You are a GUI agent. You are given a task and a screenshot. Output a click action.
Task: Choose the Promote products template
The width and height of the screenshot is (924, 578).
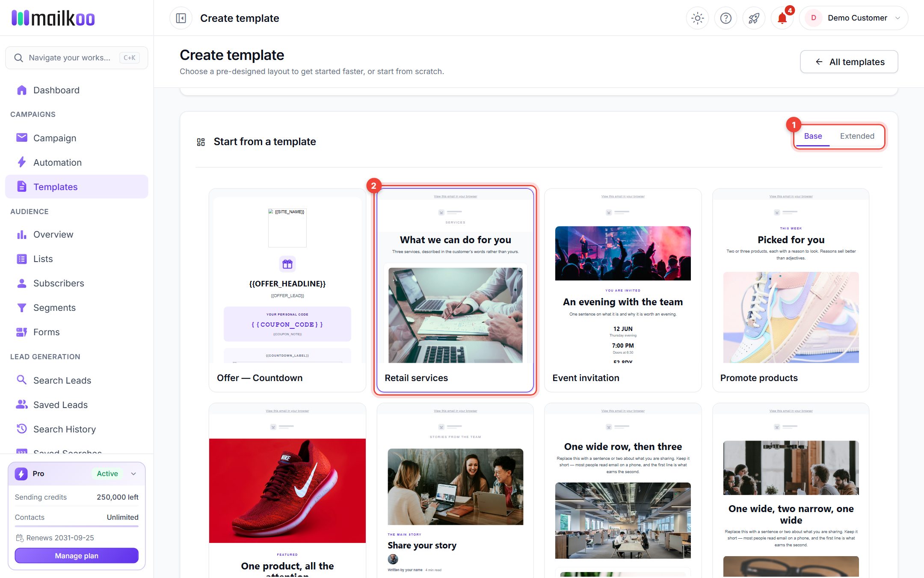pos(791,290)
